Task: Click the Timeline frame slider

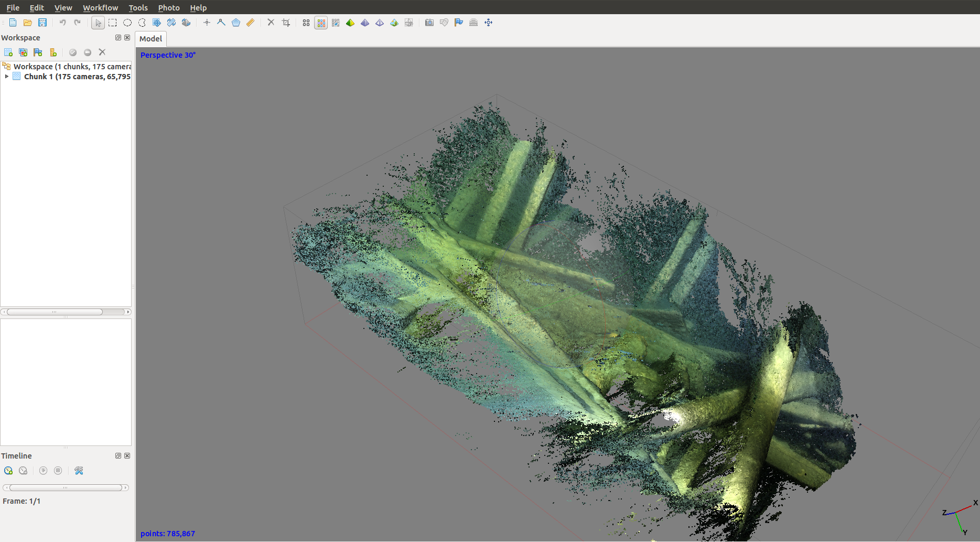Action: click(x=66, y=487)
